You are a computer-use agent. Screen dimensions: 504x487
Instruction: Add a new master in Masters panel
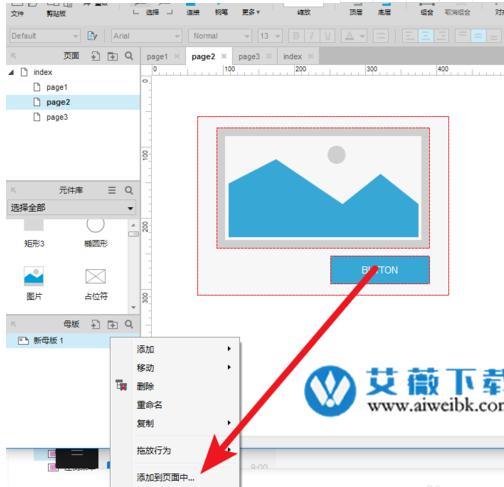(x=96, y=324)
